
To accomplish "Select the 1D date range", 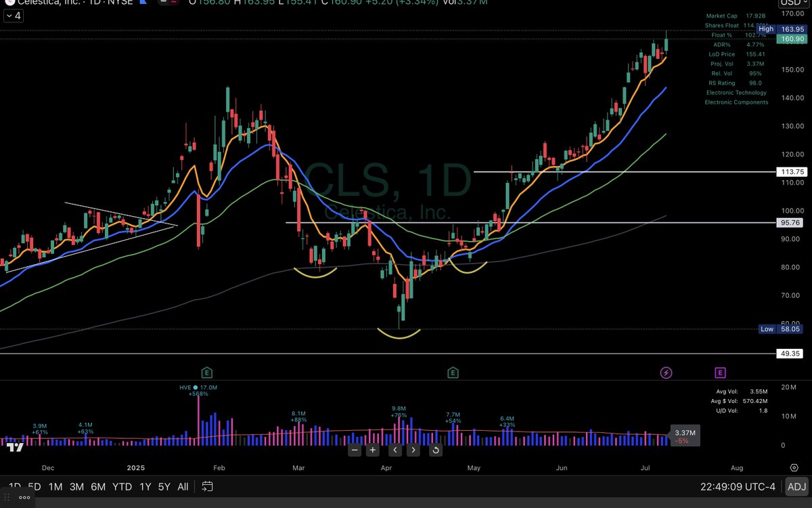I will (14, 486).
